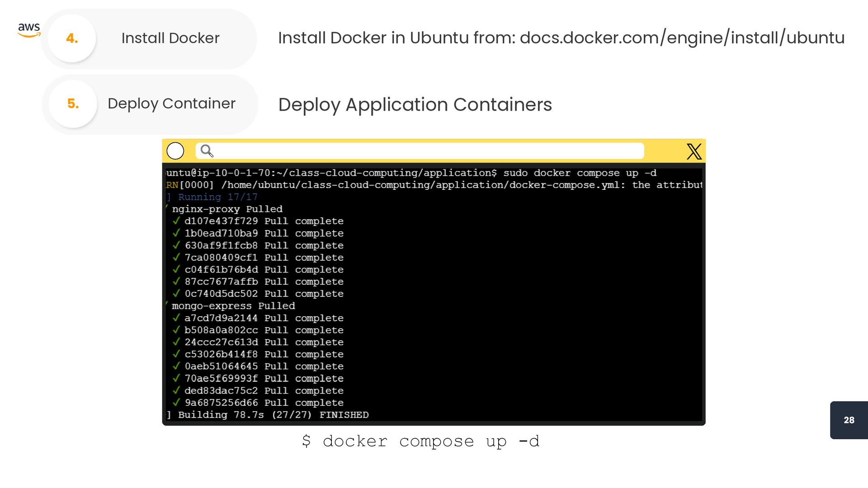Click the Building 78.7s FINISHED line
The height and width of the screenshot is (488, 868).
[x=273, y=415]
